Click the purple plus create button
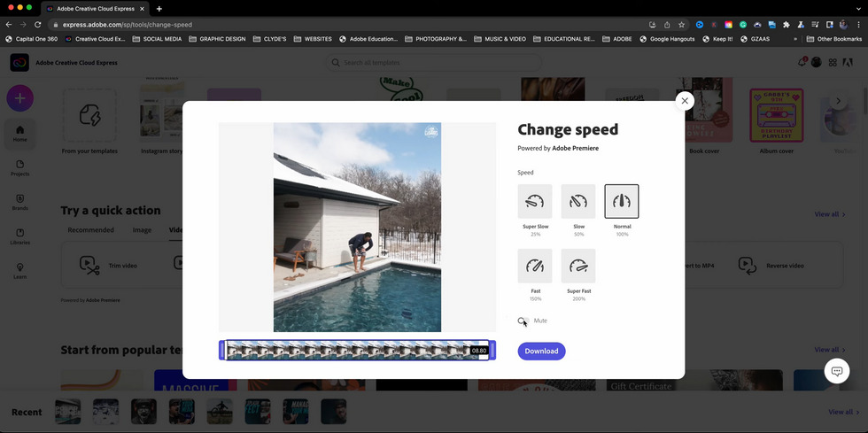 (19, 98)
